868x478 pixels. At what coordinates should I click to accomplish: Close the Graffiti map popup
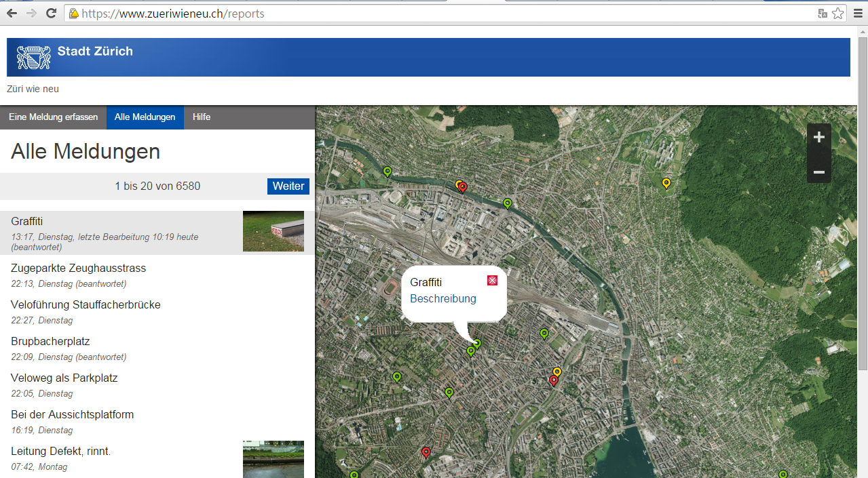click(493, 281)
